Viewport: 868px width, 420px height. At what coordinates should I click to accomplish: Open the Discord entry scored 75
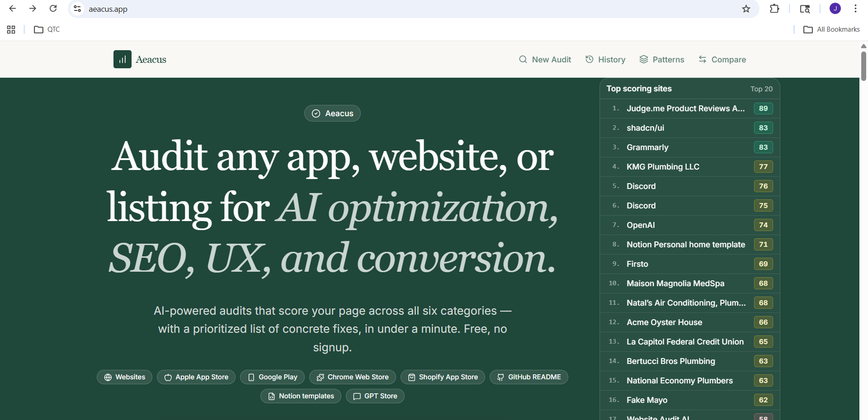(690, 206)
